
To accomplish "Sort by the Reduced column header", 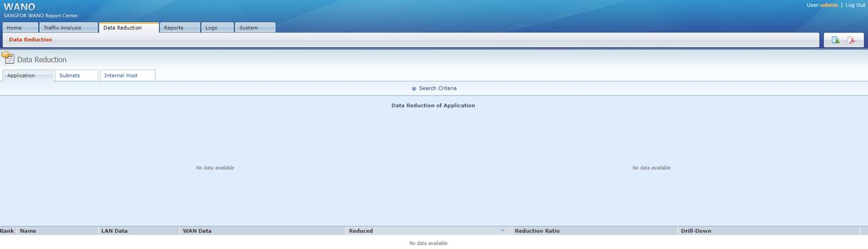I will pos(429,231).
